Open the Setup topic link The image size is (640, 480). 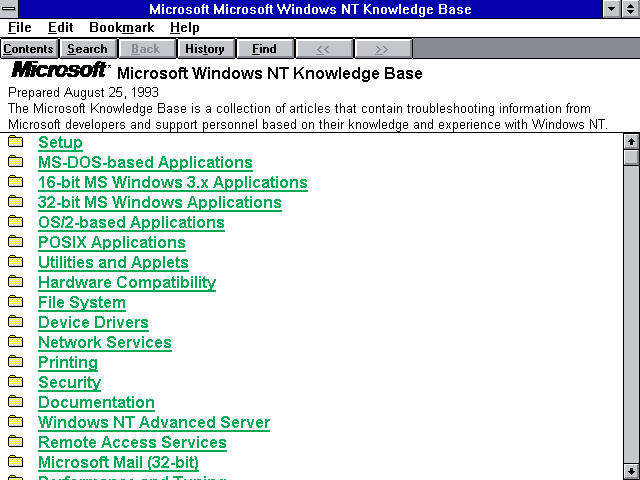(60, 142)
